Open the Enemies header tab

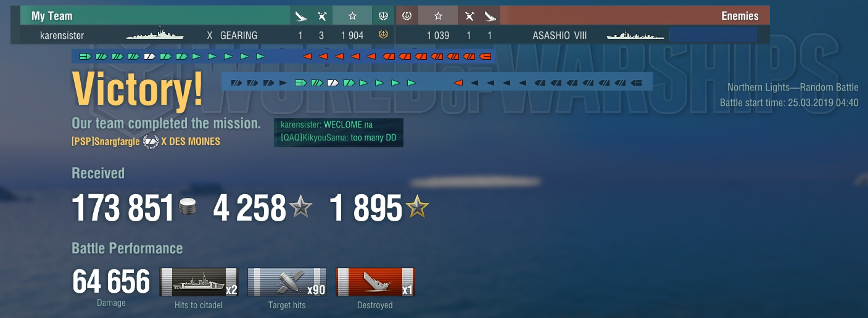tap(635, 16)
